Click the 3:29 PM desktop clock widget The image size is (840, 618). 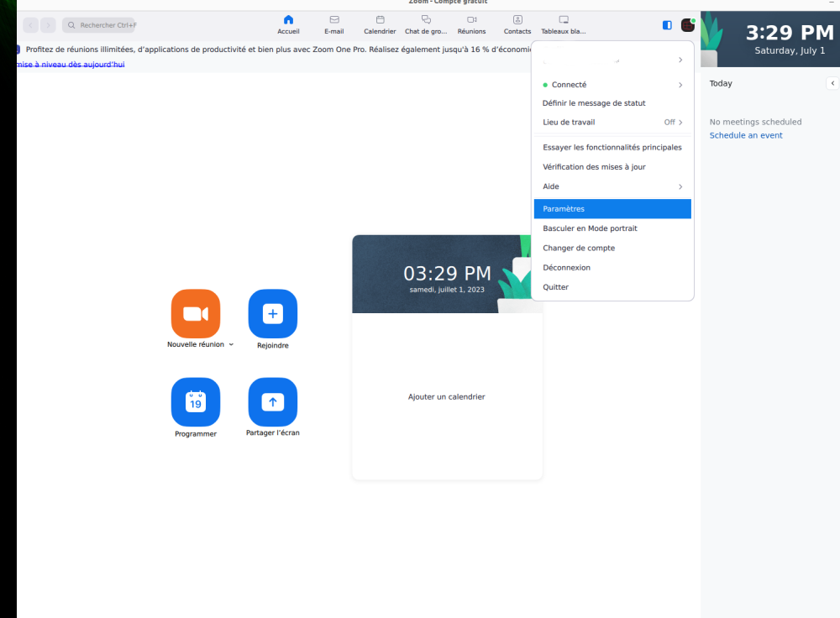click(790, 33)
